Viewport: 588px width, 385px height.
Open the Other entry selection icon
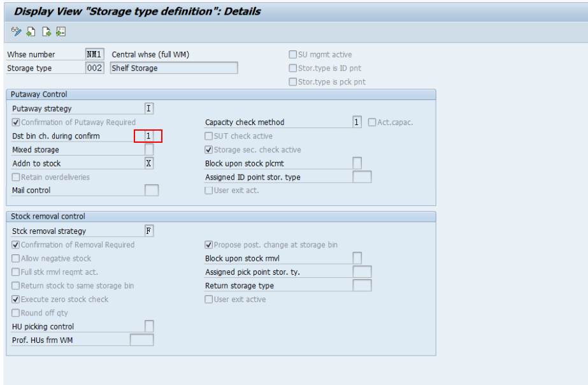[x=60, y=31]
